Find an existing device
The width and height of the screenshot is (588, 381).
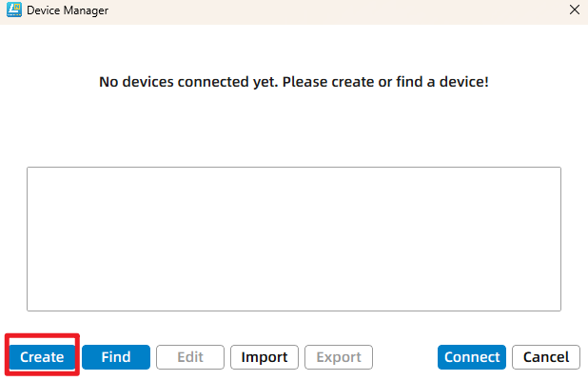(116, 357)
